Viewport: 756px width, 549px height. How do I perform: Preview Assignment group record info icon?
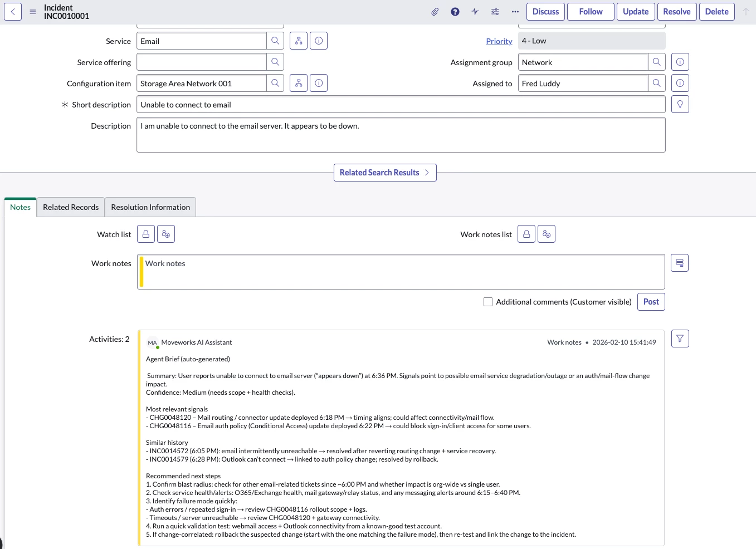click(x=680, y=62)
